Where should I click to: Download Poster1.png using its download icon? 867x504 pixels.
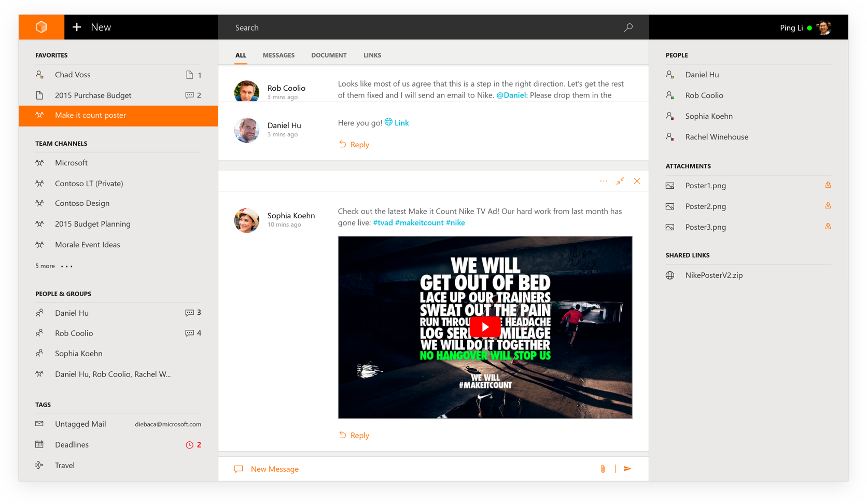(828, 185)
